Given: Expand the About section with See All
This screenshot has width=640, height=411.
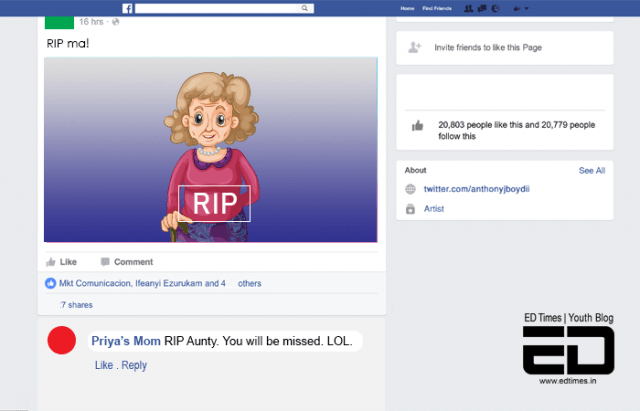Looking at the screenshot, I should click(591, 171).
